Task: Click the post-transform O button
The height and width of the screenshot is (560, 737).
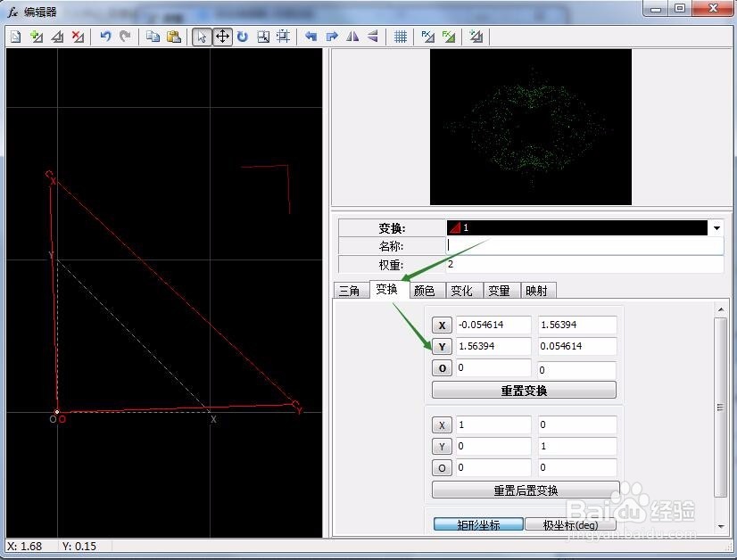Action: (442, 468)
